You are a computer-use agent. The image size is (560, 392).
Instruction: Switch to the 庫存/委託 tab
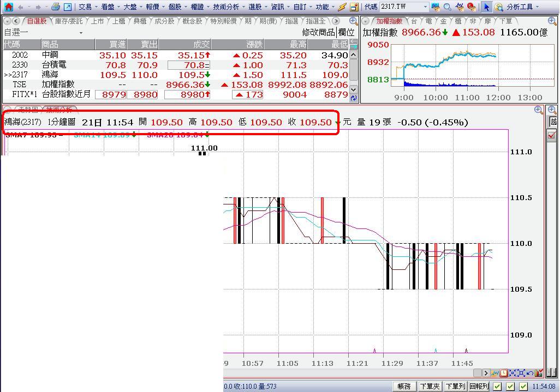click(69, 21)
